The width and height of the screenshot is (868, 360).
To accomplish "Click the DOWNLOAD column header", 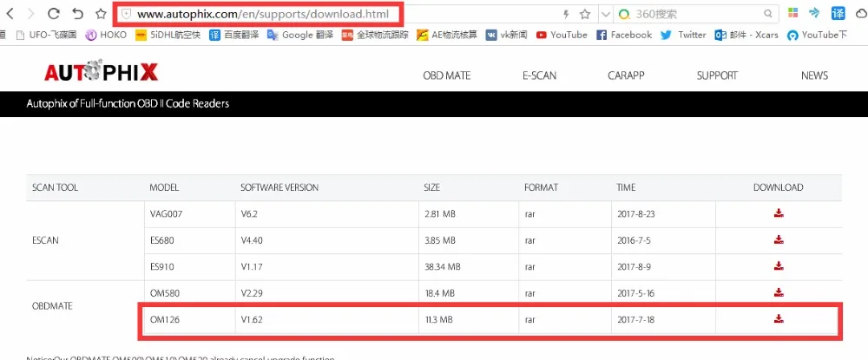I will pos(779,187).
